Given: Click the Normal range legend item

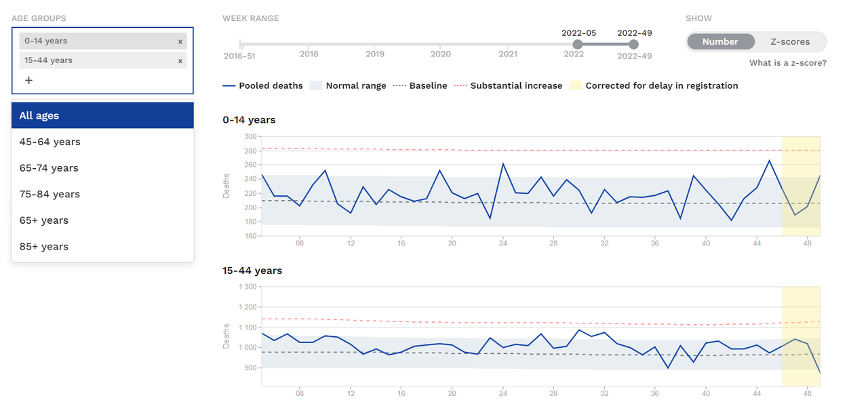Looking at the screenshot, I should coord(348,85).
